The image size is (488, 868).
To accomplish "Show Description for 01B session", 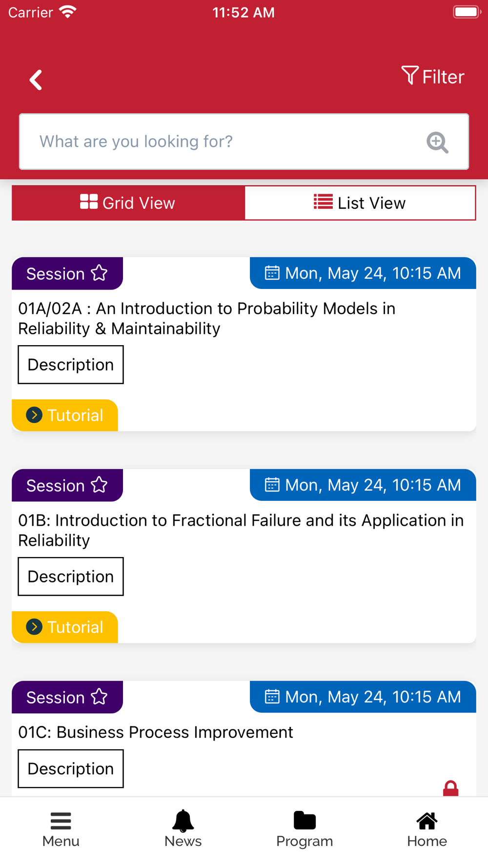I will tap(71, 577).
